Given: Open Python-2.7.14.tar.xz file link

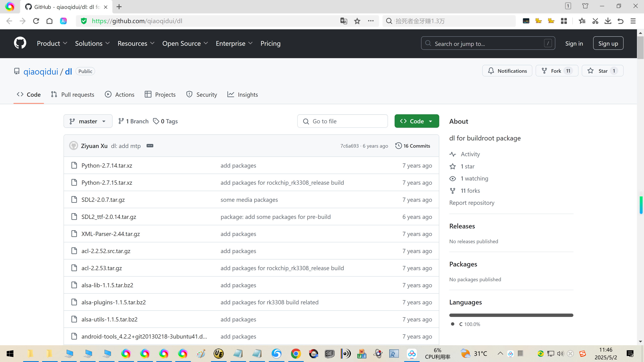Looking at the screenshot, I should (x=107, y=165).
